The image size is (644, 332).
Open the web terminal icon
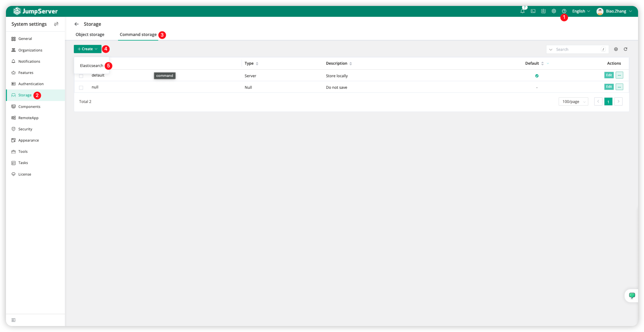pyautogui.click(x=533, y=11)
